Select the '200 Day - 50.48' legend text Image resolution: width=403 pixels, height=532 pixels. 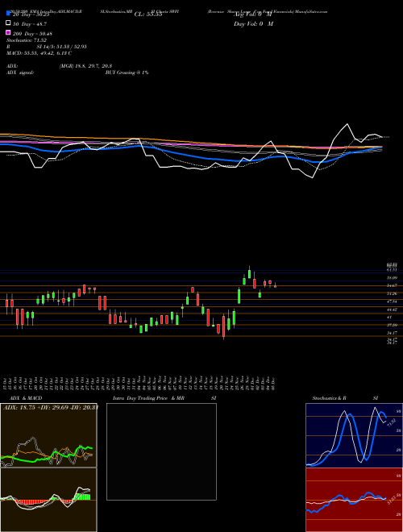pos(32,34)
